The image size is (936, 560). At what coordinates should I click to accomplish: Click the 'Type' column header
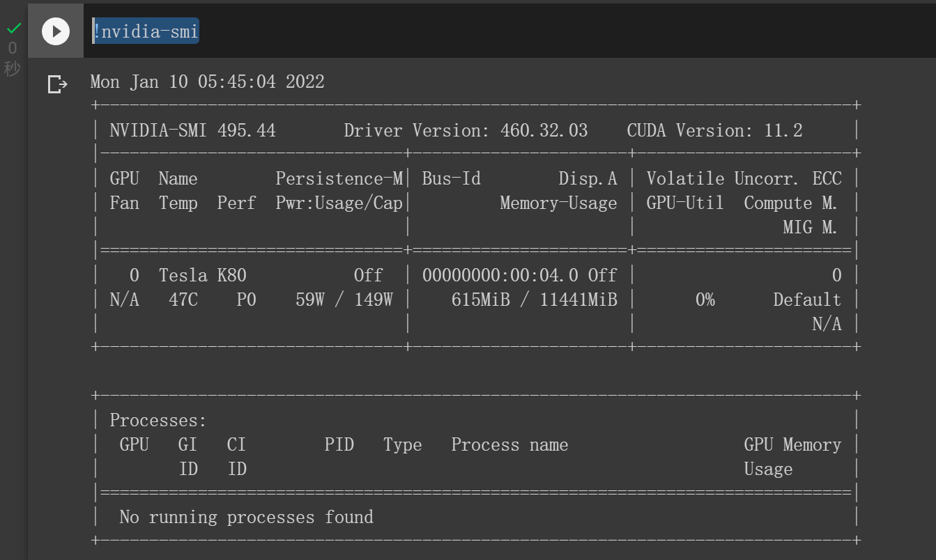click(402, 445)
